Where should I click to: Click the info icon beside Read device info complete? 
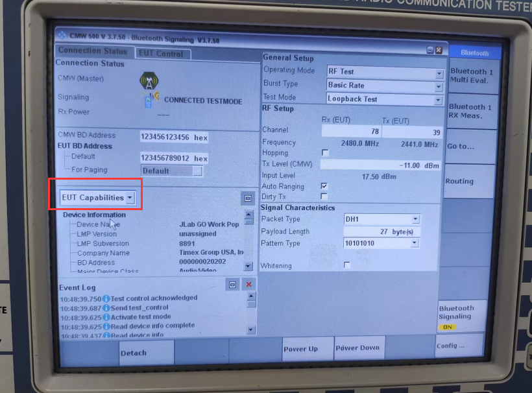pos(106,327)
